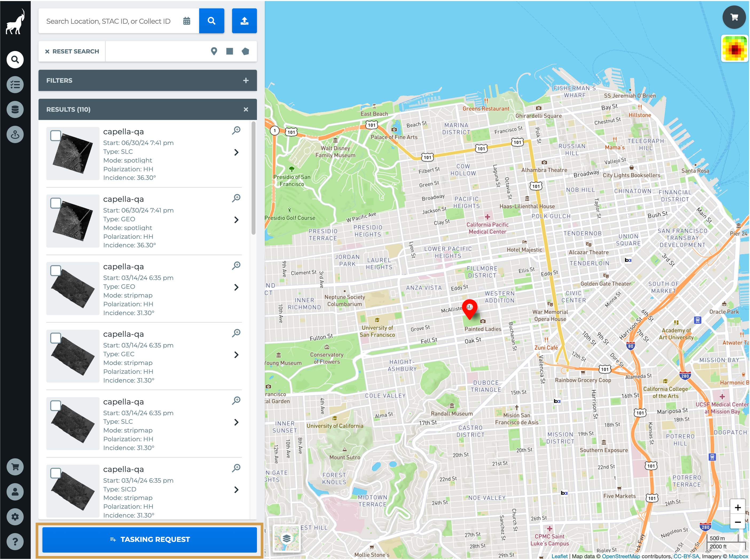Expand details for SLC spotlight result
The height and width of the screenshot is (560, 750).
[236, 152]
